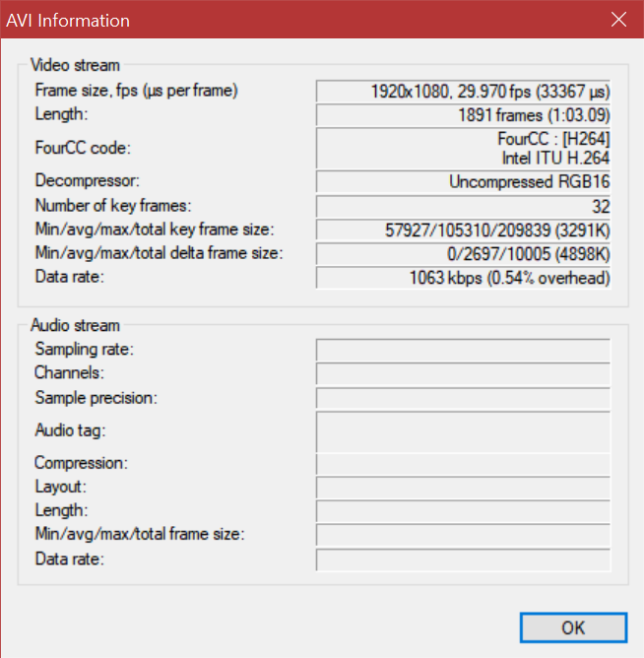The height and width of the screenshot is (658, 644).
Task: Click the empty Compression field
Action: coord(463,464)
